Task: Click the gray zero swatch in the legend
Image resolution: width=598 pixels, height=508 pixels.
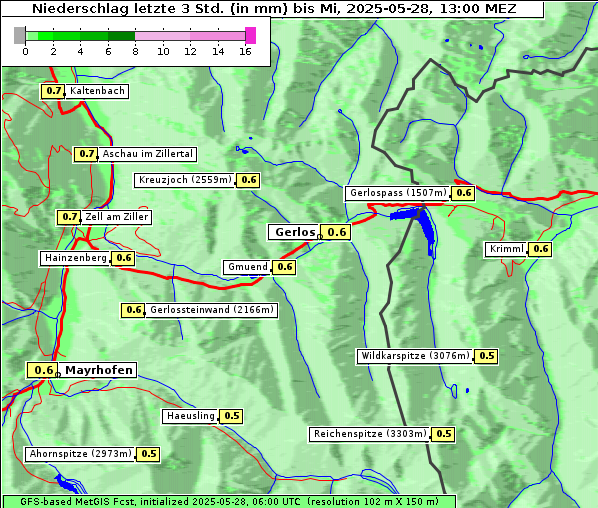Action: (x=19, y=35)
